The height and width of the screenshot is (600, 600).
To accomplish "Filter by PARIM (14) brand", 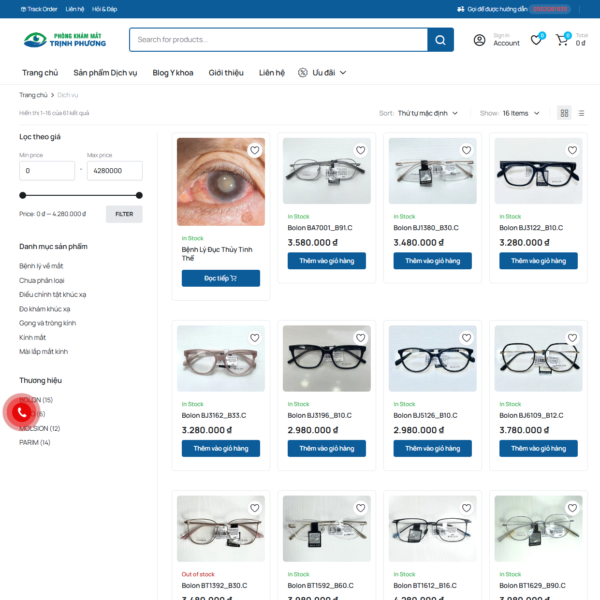I will pyautogui.click(x=35, y=442).
